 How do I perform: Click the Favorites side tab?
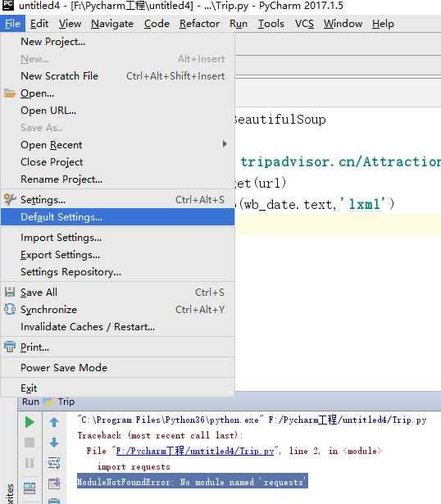[9, 493]
